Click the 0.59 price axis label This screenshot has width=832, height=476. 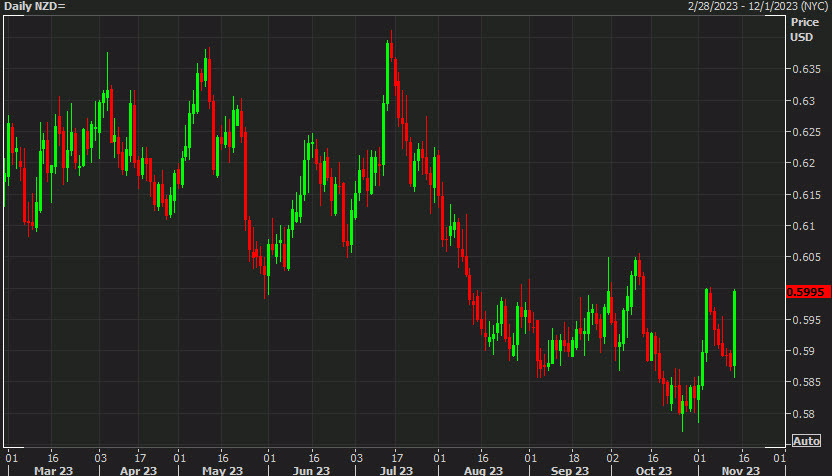tap(803, 351)
